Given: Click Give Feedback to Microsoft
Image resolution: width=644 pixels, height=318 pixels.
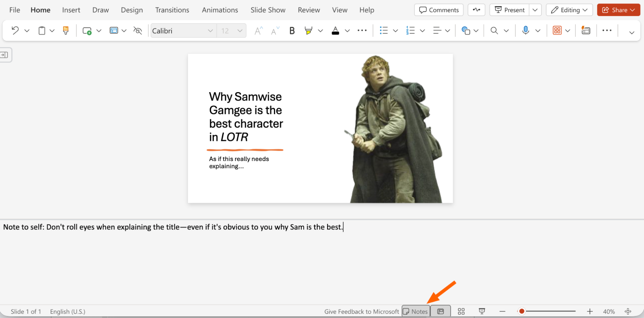Looking at the screenshot, I should click(361, 311).
